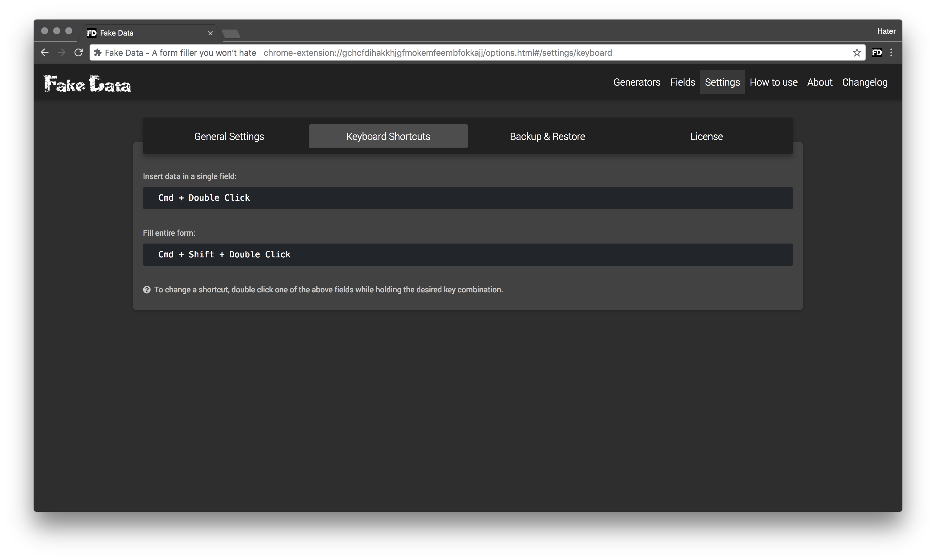Select the Keyboard Shortcuts tab
936x560 pixels.
(x=388, y=136)
